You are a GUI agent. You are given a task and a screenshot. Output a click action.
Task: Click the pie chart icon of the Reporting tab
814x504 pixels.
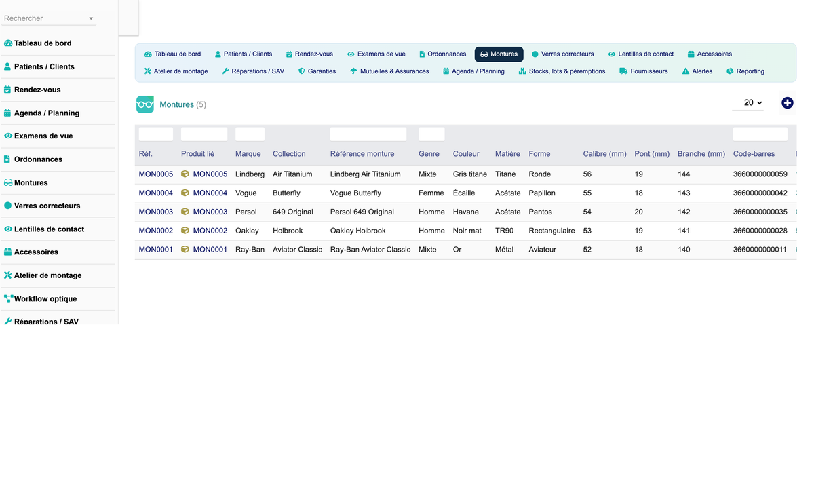[730, 71]
